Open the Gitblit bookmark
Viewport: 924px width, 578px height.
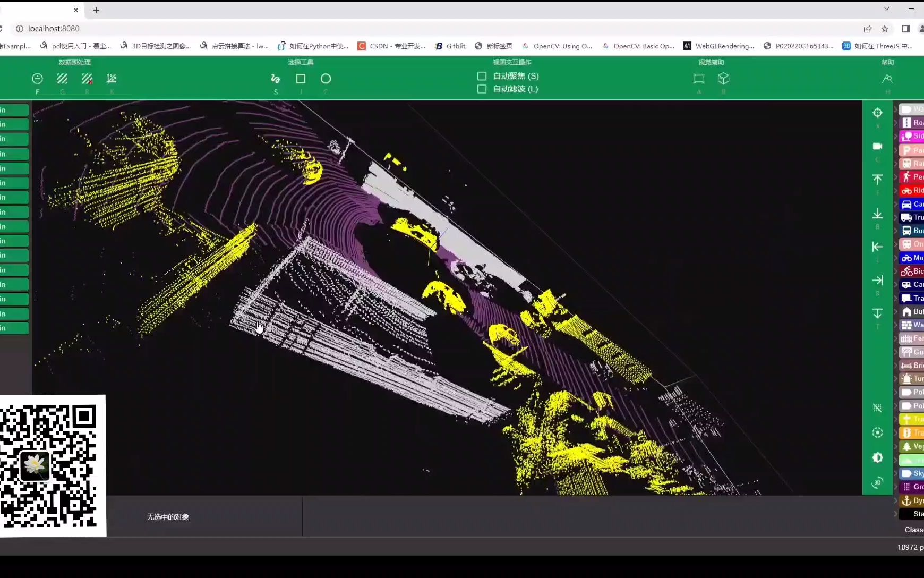(x=450, y=46)
